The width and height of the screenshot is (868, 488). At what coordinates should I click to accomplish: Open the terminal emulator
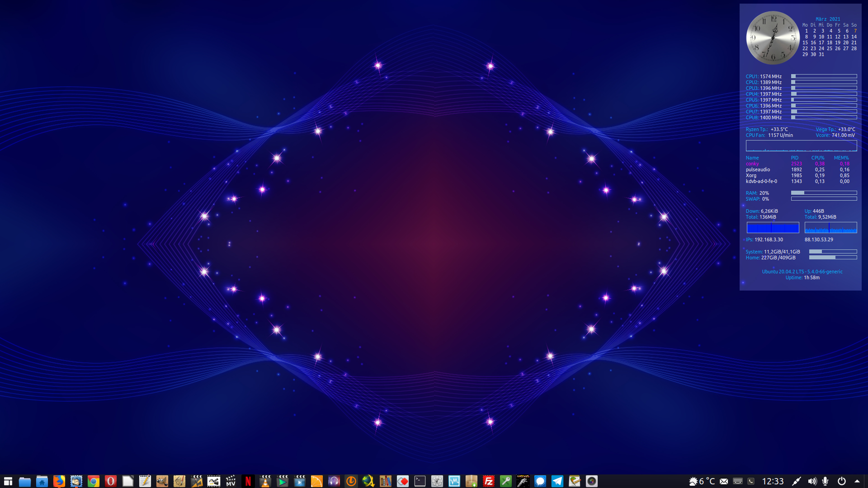tap(420, 481)
